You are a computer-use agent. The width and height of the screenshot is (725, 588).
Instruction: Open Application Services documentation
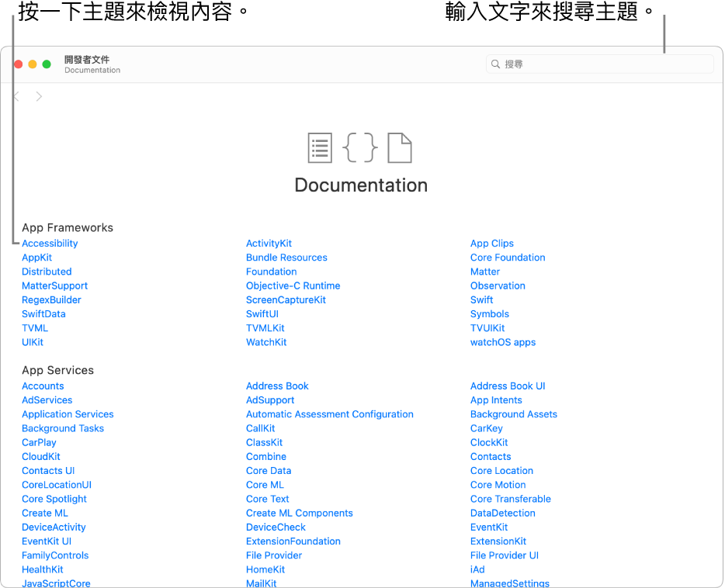68,414
